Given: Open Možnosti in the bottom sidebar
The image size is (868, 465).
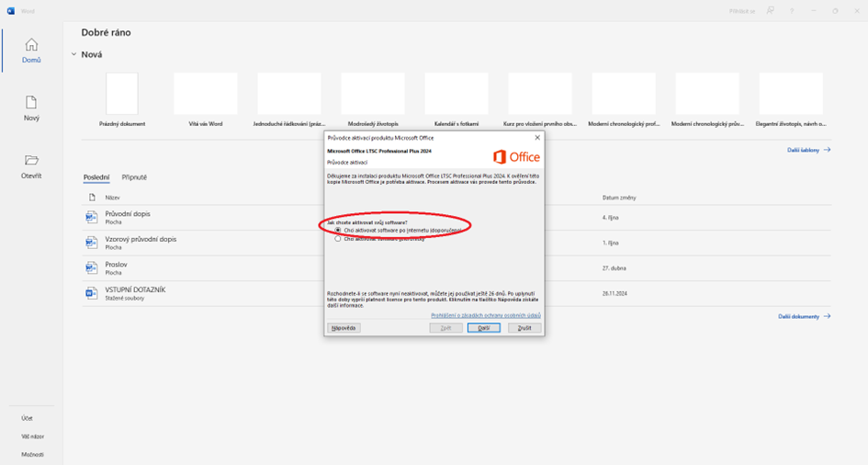Looking at the screenshot, I should pyautogui.click(x=32, y=454).
